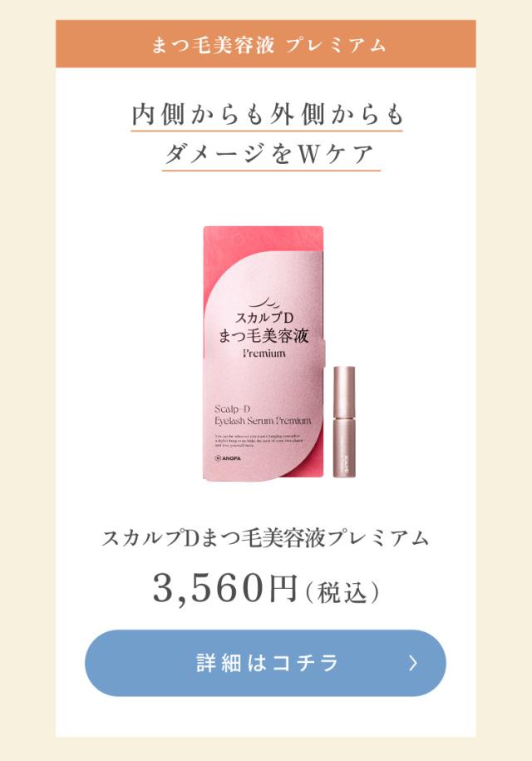This screenshot has width=532, height=761.
Task: Click まつ毛美容液 text printed on package
Action: [264, 336]
